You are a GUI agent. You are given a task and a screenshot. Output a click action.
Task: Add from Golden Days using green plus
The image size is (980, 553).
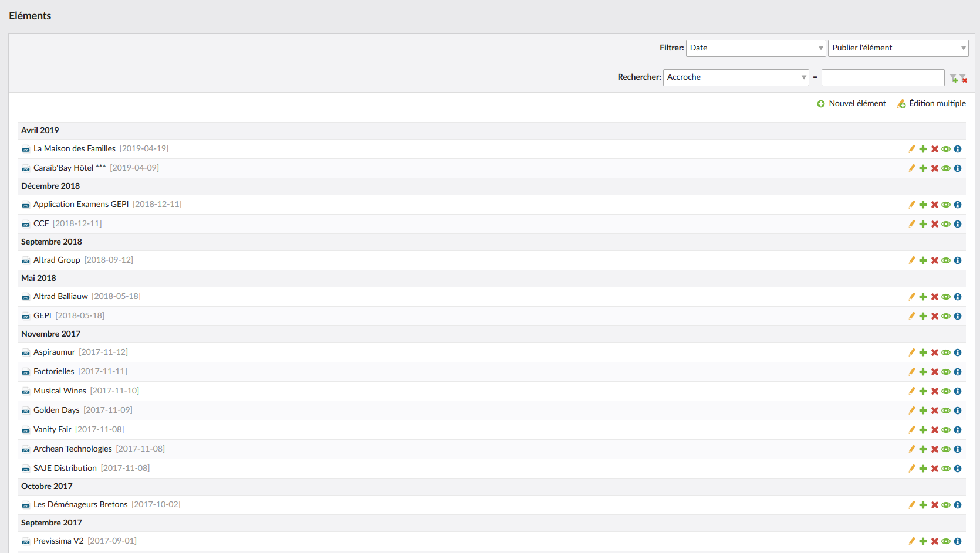coord(923,410)
